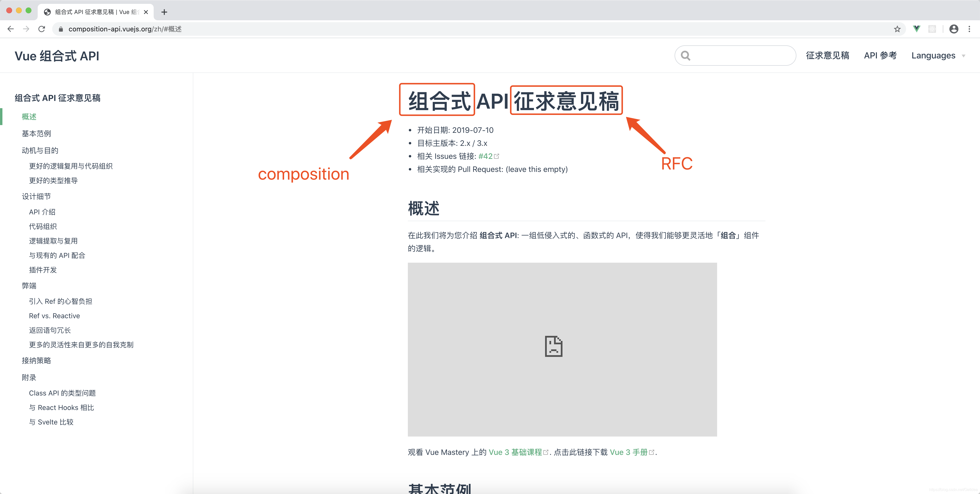Viewport: 980px width, 494px height.
Task: Open a new tab with the plus button
Action: [x=164, y=12]
